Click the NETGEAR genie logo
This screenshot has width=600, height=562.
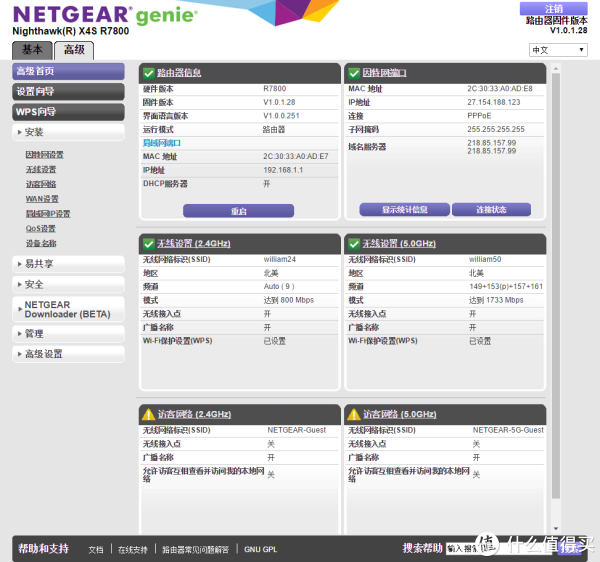click(x=105, y=15)
